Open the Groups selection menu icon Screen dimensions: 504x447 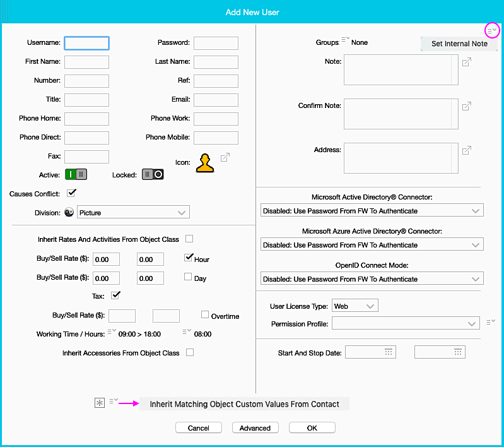(345, 39)
